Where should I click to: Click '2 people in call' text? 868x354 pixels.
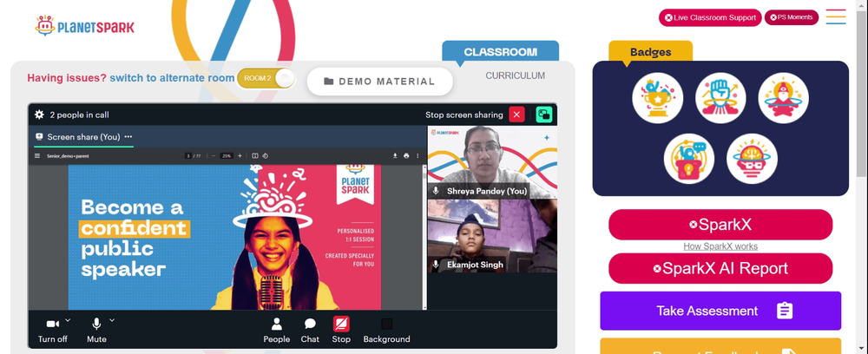[79, 115]
